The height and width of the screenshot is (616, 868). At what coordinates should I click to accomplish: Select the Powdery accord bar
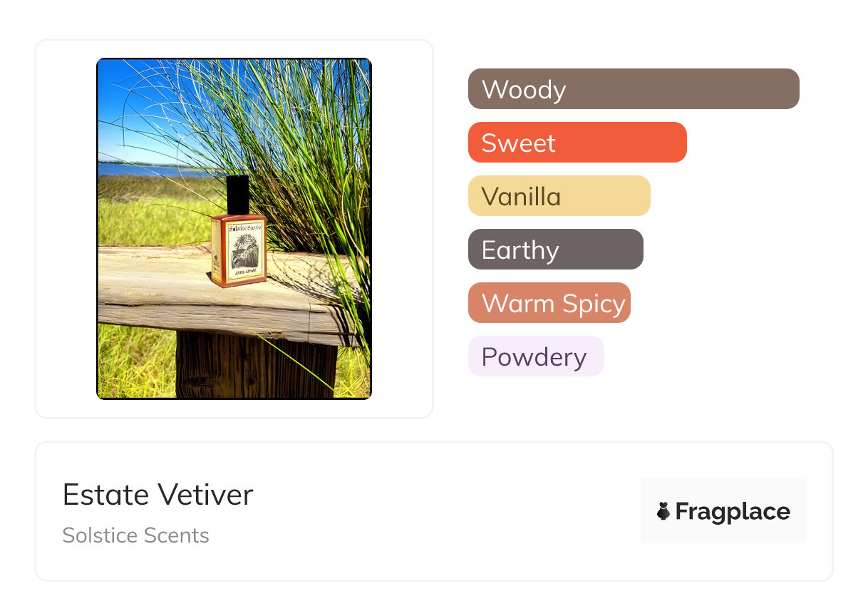click(535, 356)
